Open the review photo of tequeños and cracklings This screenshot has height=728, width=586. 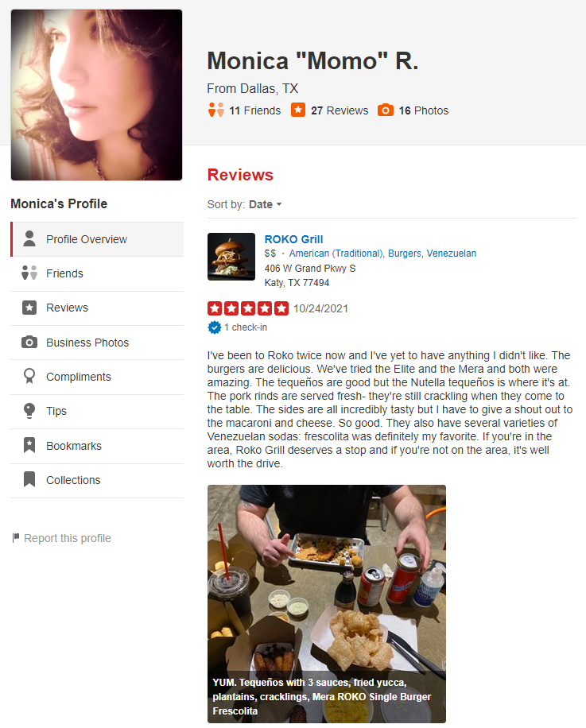click(327, 603)
